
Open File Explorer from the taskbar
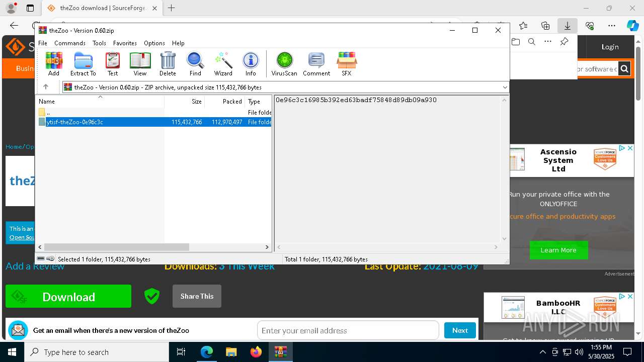[231, 352]
